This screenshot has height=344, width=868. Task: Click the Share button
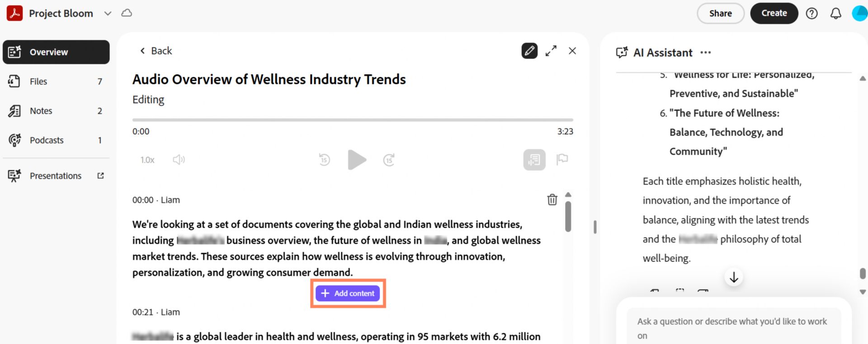720,14
